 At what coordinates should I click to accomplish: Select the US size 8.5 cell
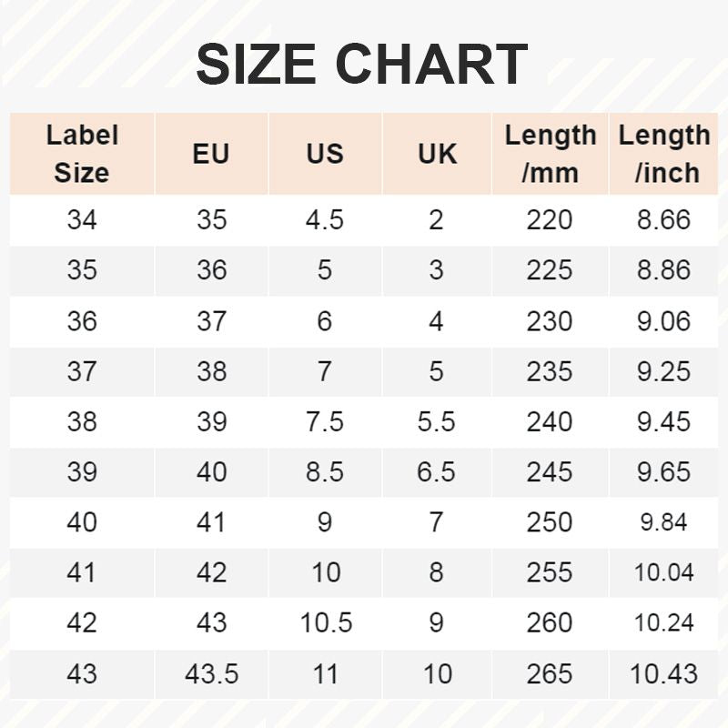(x=325, y=472)
